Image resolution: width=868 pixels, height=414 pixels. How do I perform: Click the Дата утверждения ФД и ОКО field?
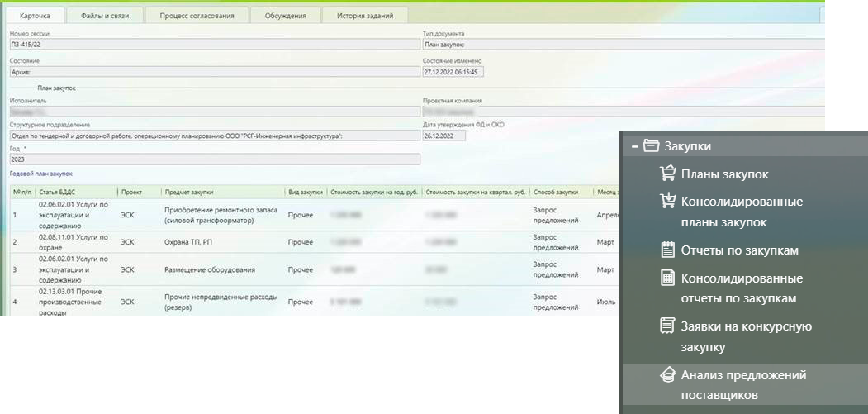point(443,136)
